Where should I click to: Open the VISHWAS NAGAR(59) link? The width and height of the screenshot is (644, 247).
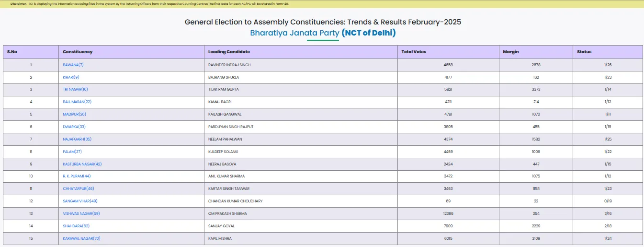[81, 213]
